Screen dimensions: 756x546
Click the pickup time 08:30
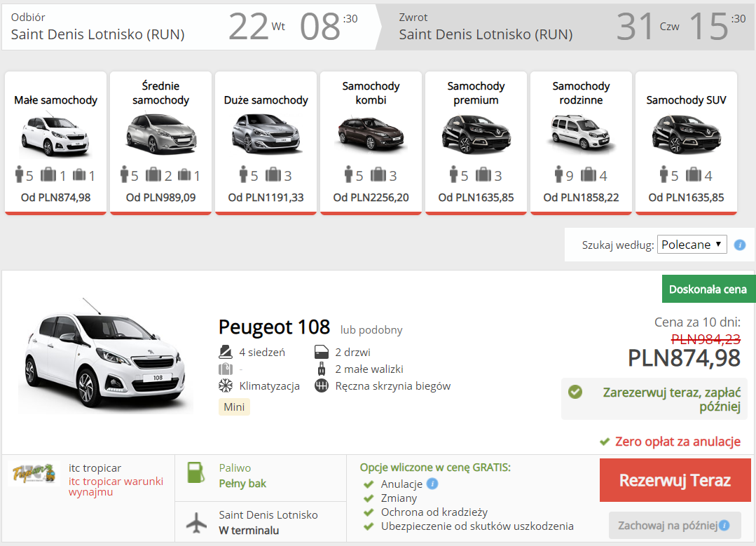329,27
